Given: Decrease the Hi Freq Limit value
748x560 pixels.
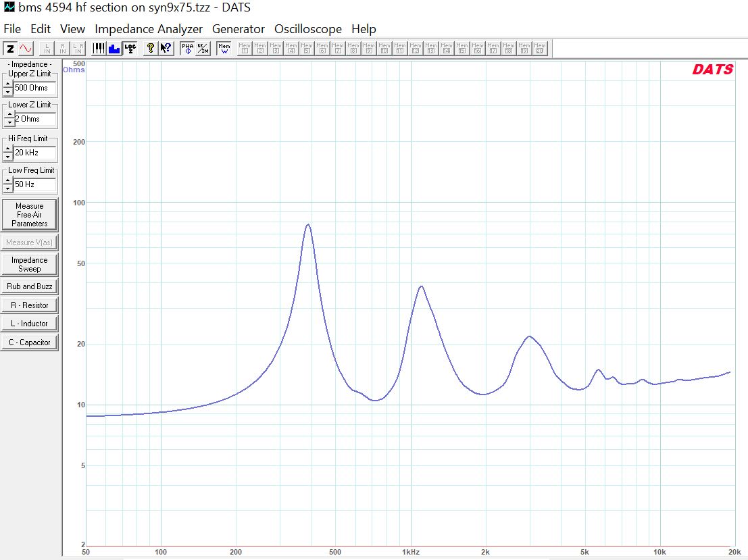Looking at the screenshot, I should tap(7, 157).
